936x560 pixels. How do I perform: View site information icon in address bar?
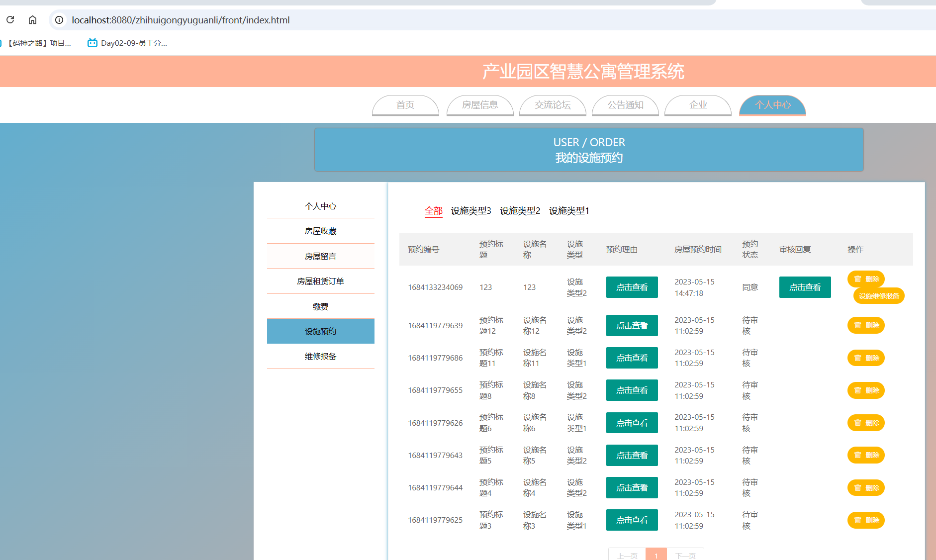pyautogui.click(x=59, y=20)
